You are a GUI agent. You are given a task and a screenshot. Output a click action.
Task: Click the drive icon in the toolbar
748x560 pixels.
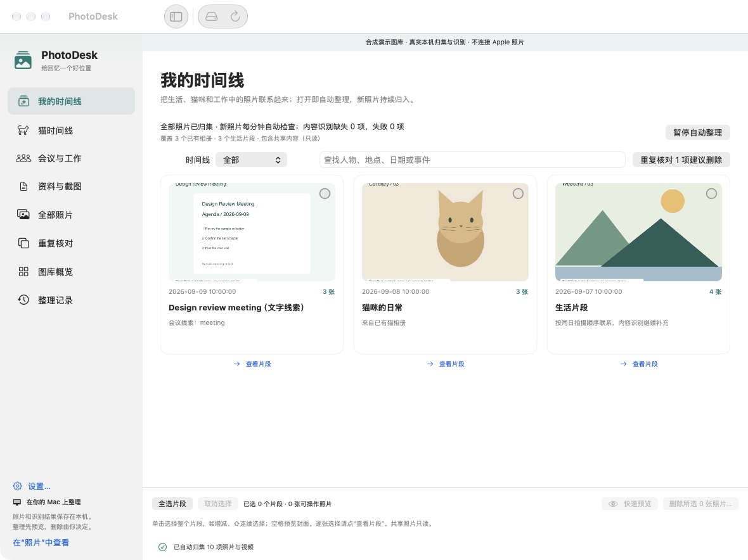pos(211,16)
